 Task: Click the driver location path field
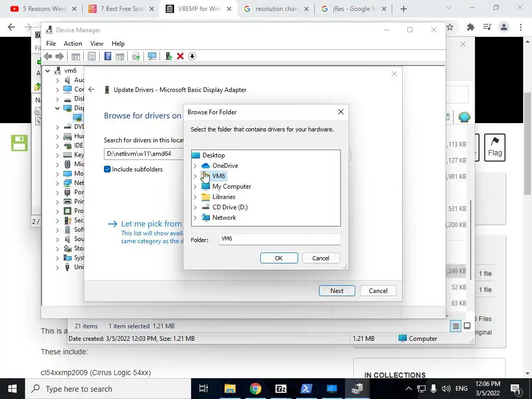143,154
